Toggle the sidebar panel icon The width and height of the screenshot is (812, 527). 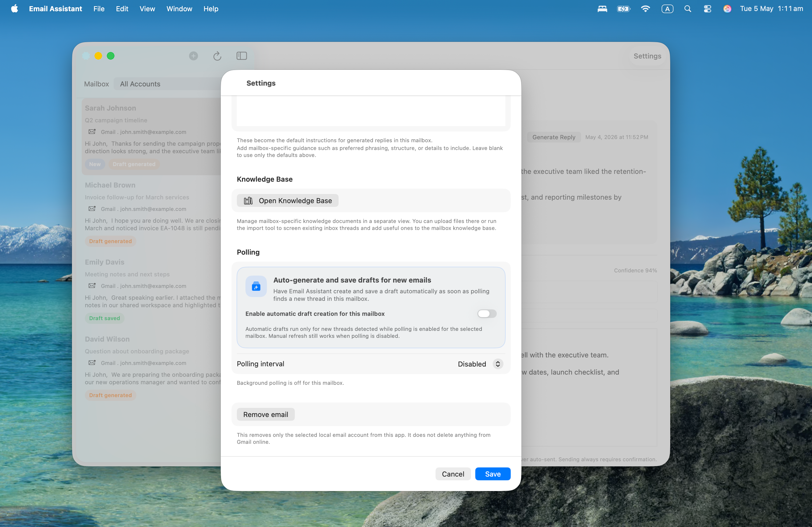pyautogui.click(x=242, y=56)
